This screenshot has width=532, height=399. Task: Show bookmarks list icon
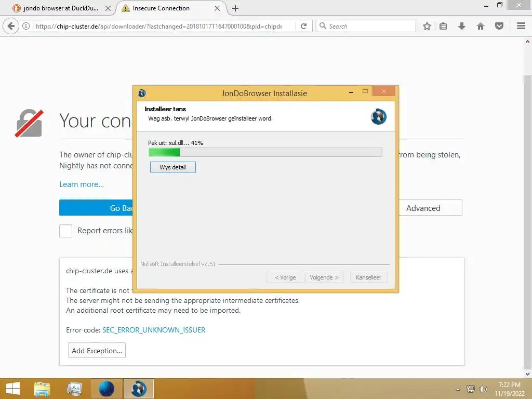point(443,26)
